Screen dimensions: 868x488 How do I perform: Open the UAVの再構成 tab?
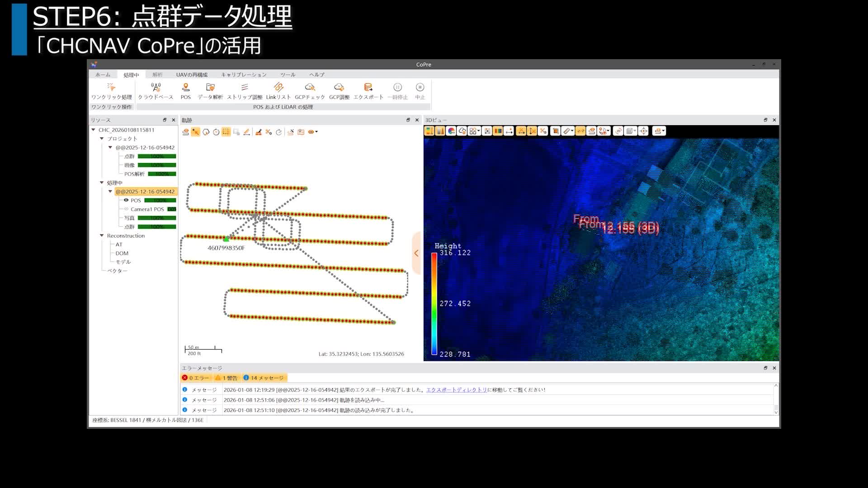pyautogui.click(x=192, y=75)
